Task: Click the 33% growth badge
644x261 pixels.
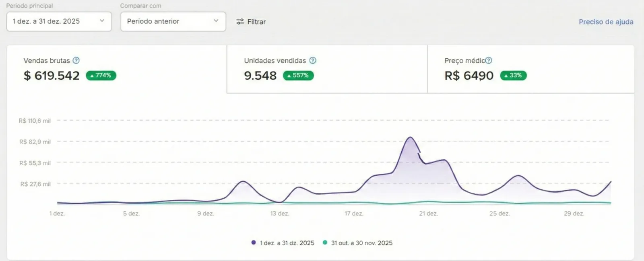Action: click(x=513, y=75)
